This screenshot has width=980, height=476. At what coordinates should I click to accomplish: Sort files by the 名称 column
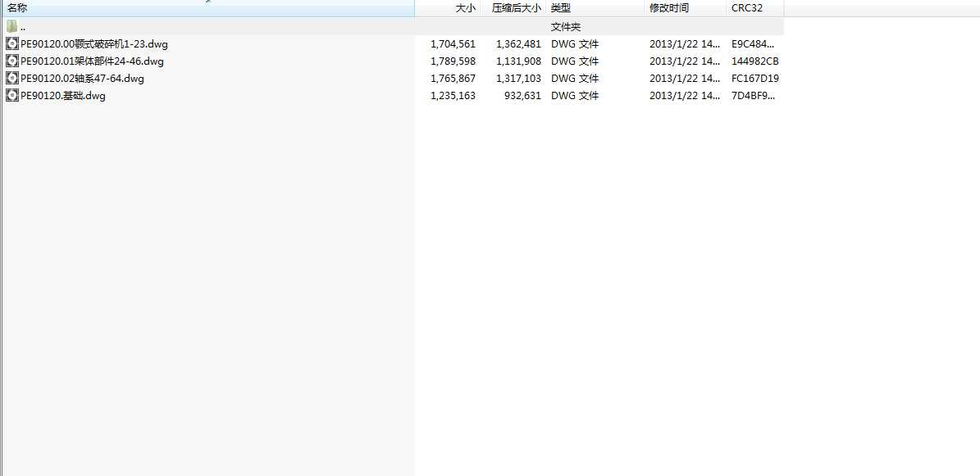tap(18, 7)
